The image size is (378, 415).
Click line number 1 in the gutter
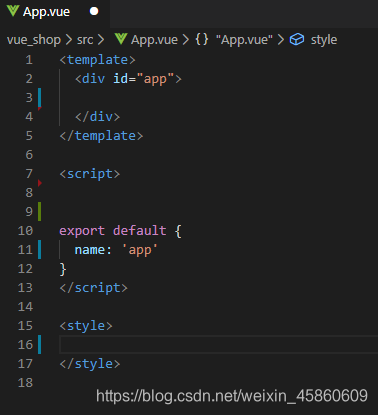tap(29, 60)
